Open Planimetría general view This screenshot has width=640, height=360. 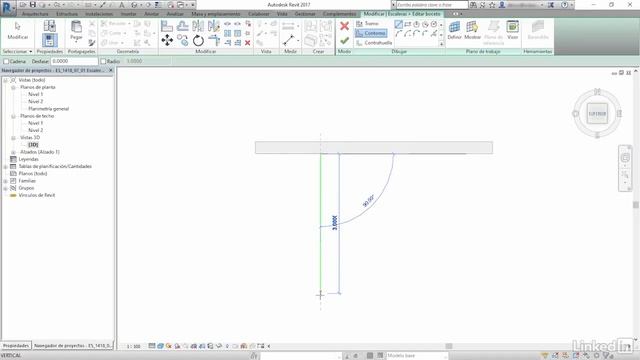49,109
